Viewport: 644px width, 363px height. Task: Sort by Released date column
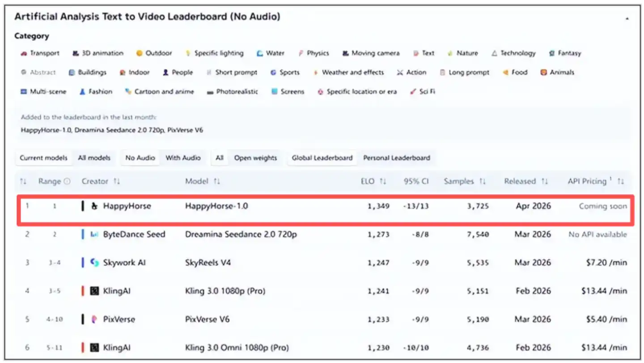click(544, 181)
